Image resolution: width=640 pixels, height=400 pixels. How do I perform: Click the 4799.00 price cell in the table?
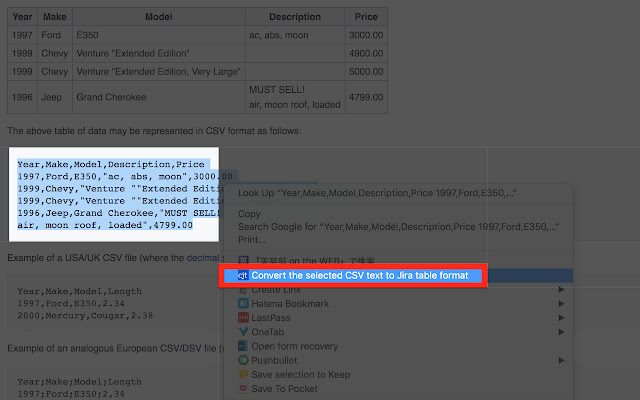pos(366,97)
